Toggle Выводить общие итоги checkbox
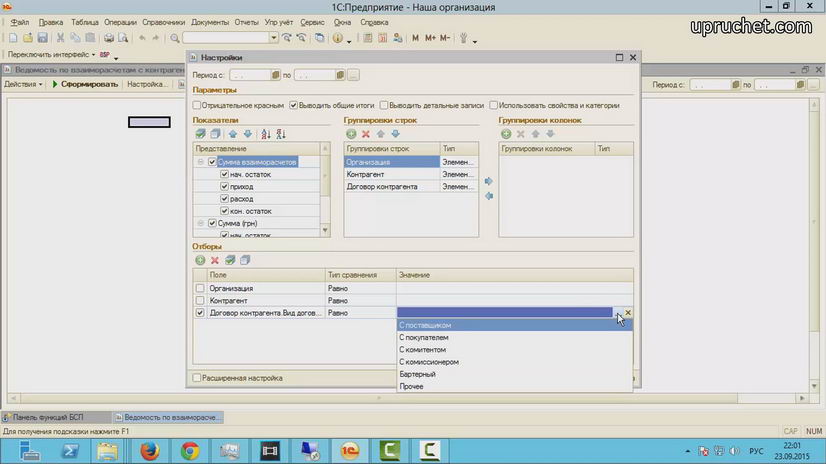This screenshot has height=464, width=826. [x=293, y=105]
